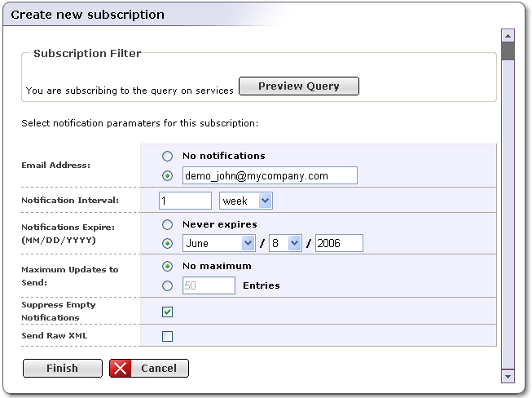Open the day 8 dropdown
Screen dimensions: 532x398
pyautogui.click(x=285, y=243)
